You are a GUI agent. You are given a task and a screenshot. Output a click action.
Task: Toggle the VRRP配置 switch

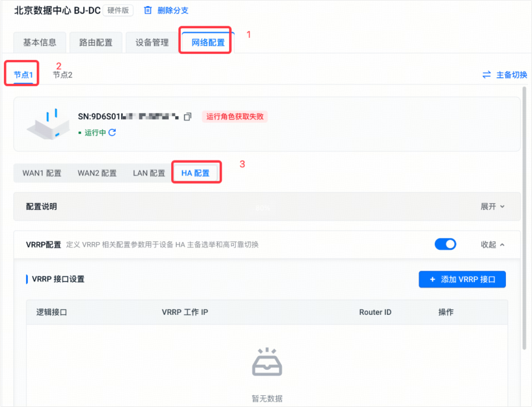click(445, 244)
